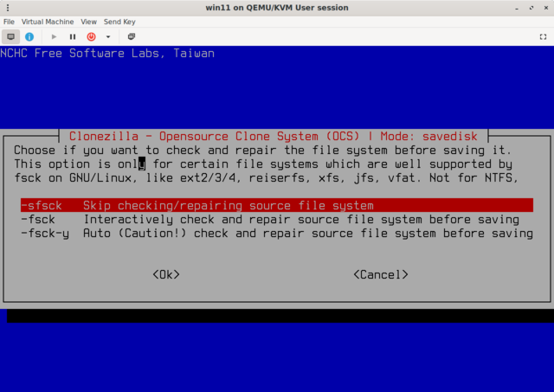Open the Virtual Machine menu
The width and height of the screenshot is (554, 392).
[x=47, y=21]
